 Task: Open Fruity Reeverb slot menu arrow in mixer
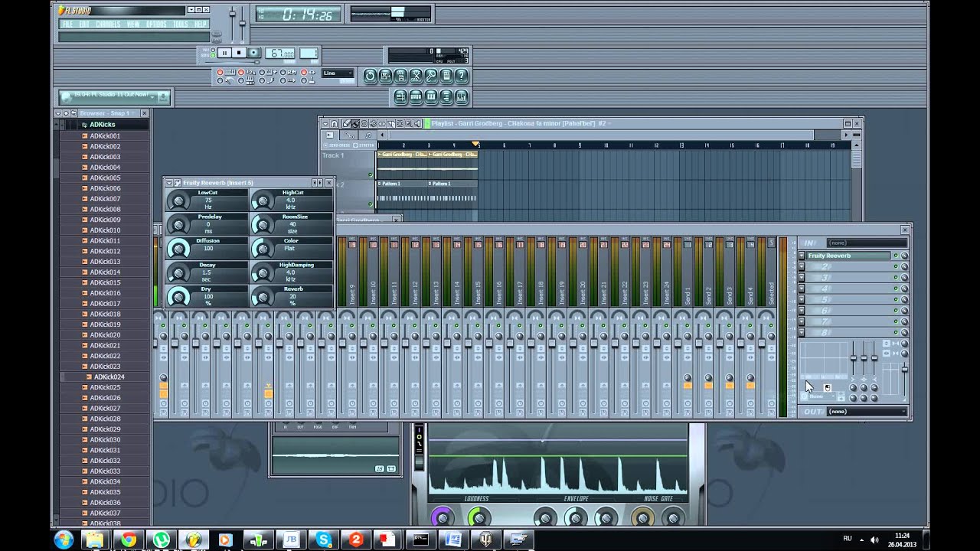coord(802,256)
